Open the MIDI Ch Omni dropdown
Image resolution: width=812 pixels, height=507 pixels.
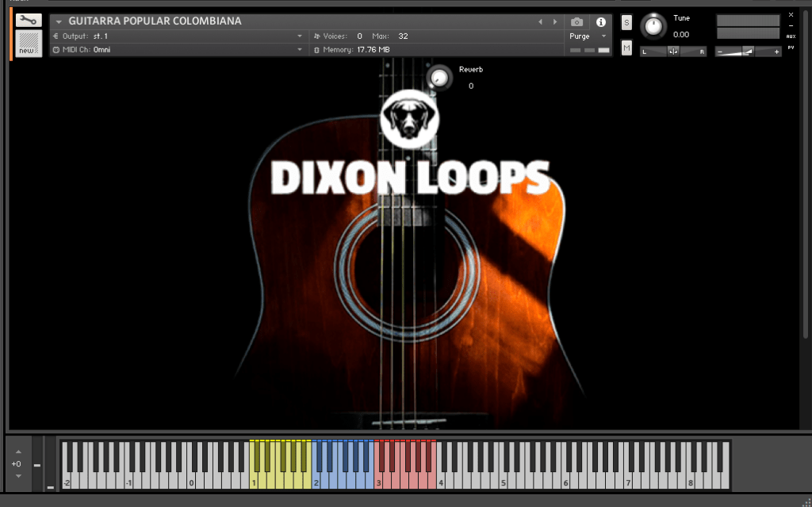(300, 50)
